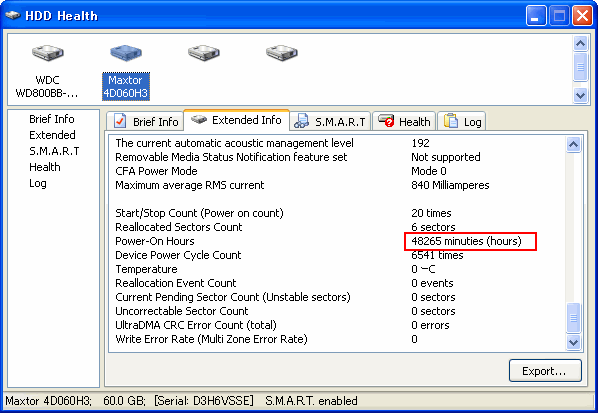Click the binoculars icon on S.M.A.R.T tab
Screen dimensions: 598x413
pyautogui.click(x=302, y=121)
